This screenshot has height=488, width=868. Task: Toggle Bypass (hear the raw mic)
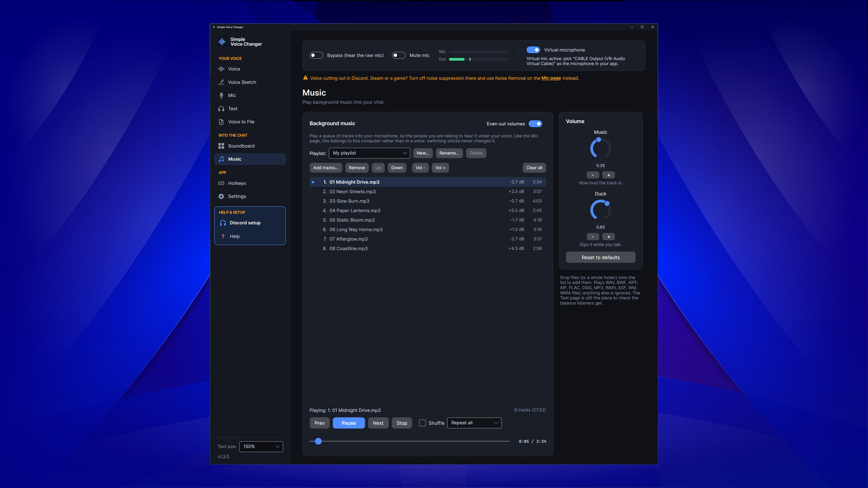point(316,55)
